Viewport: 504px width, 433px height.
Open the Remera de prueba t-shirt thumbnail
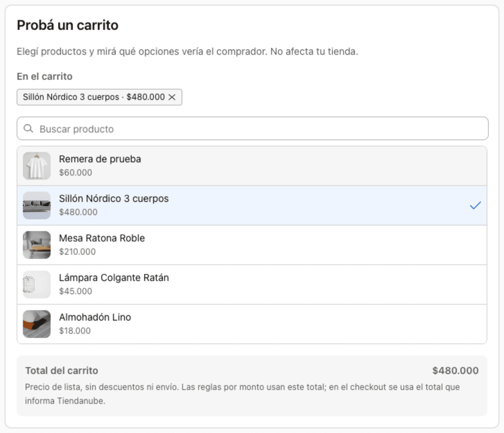click(37, 166)
